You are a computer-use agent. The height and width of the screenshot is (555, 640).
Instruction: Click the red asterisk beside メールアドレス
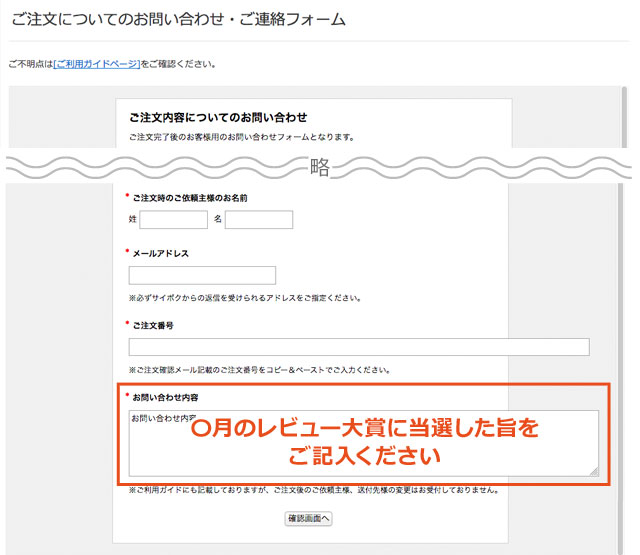tap(127, 252)
